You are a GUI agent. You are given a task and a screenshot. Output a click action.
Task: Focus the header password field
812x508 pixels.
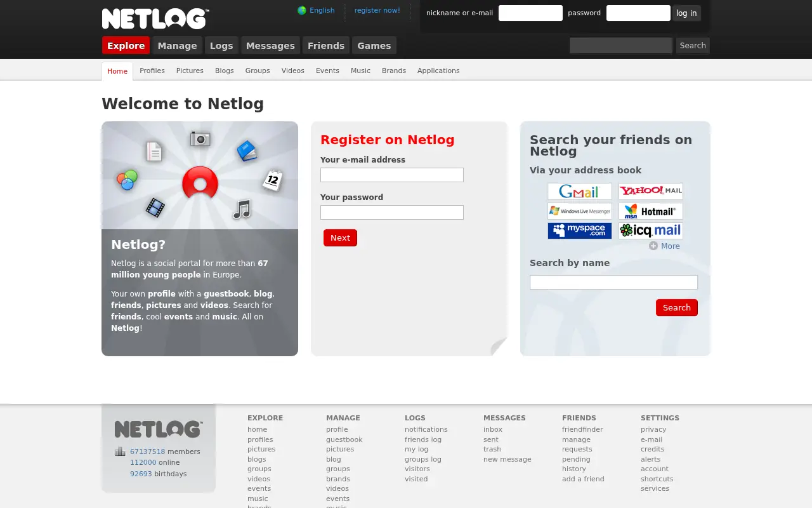coord(638,13)
